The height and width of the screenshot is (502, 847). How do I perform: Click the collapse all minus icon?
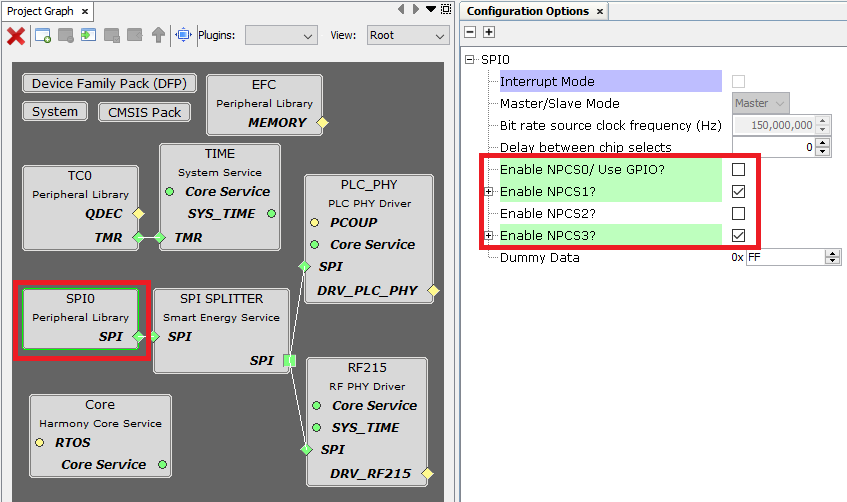[x=471, y=33]
